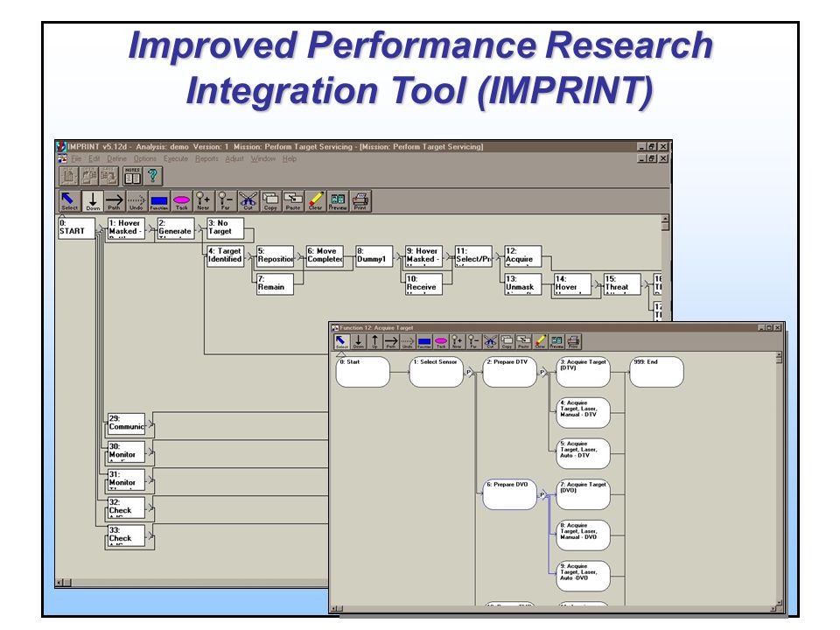Select the 999: End task
The image size is (840, 630).
click(x=657, y=372)
